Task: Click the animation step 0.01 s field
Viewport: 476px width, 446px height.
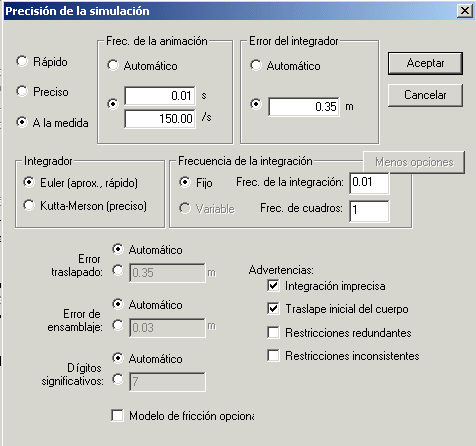Action: click(160, 96)
